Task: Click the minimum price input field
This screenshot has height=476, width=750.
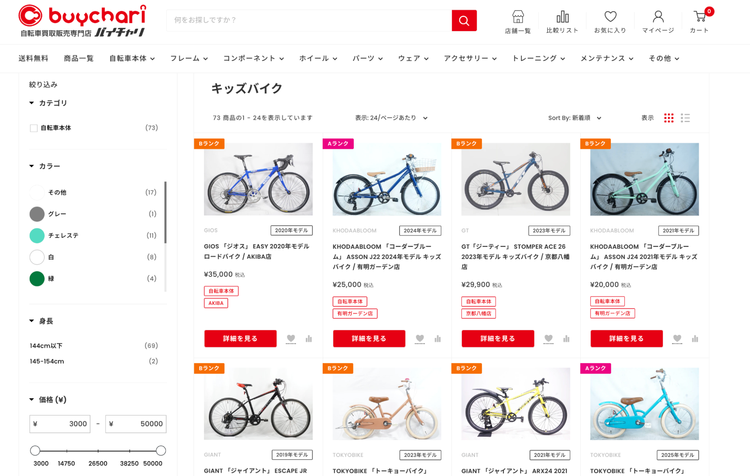Action: [x=60, y=424]
